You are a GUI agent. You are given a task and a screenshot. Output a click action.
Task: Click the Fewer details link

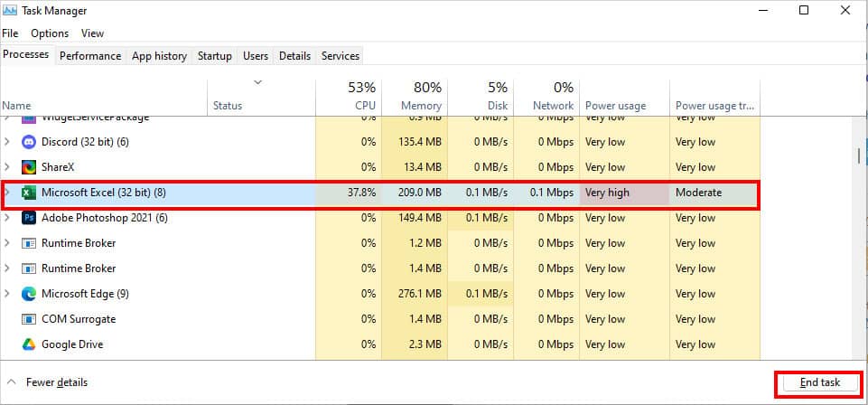click(57, 382)
